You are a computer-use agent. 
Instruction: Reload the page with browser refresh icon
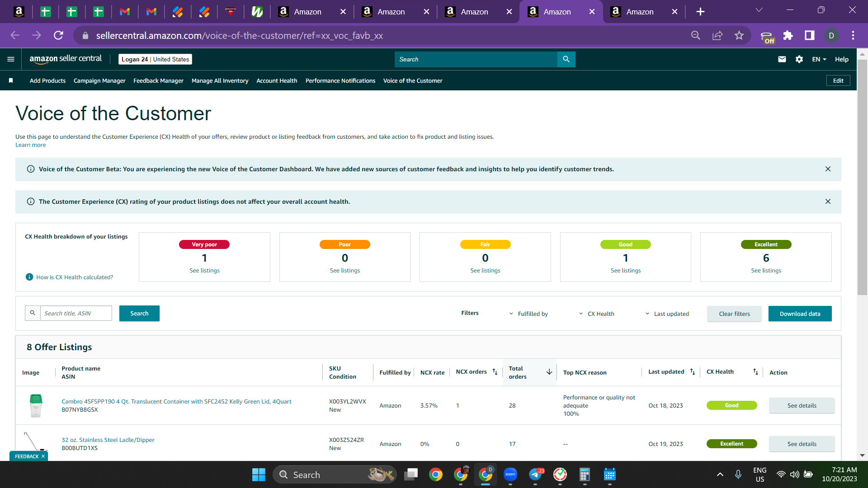coord(58,35)
